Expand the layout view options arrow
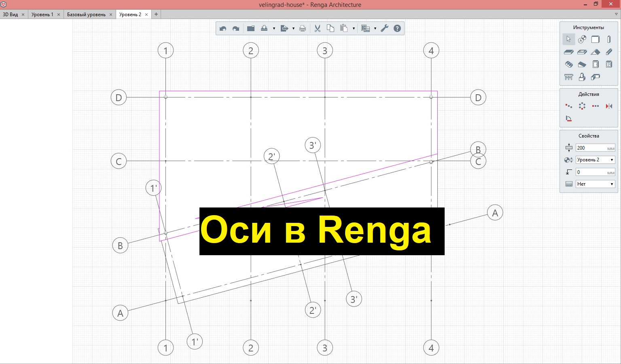Screen dimensions: 621x364 [x=375, y=29]
